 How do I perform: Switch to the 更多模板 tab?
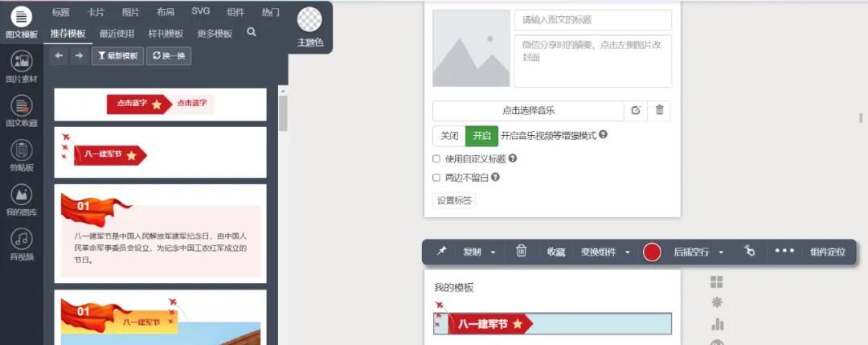[x=215, y=34]
